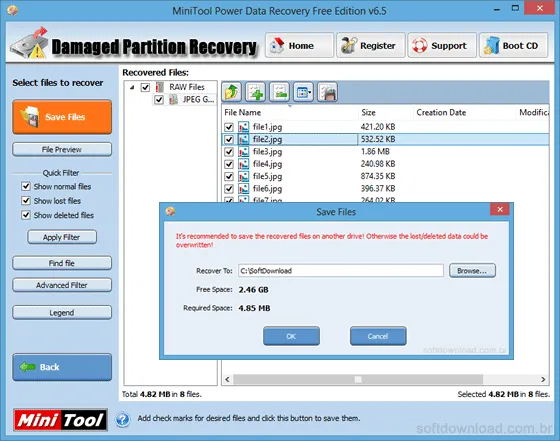Uncheck the file3.jpg checkbox
The height and width of the screenshot is (441, 560).
(x=229, y=152)
